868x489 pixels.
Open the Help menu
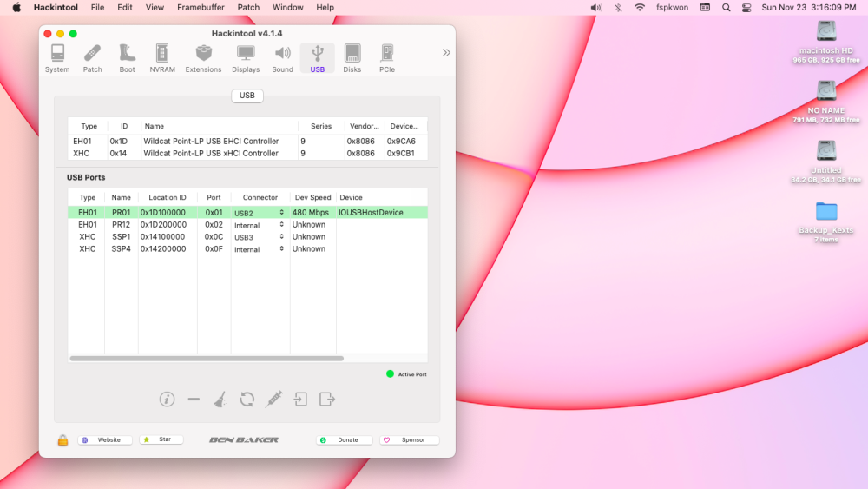tap(325, 7)
